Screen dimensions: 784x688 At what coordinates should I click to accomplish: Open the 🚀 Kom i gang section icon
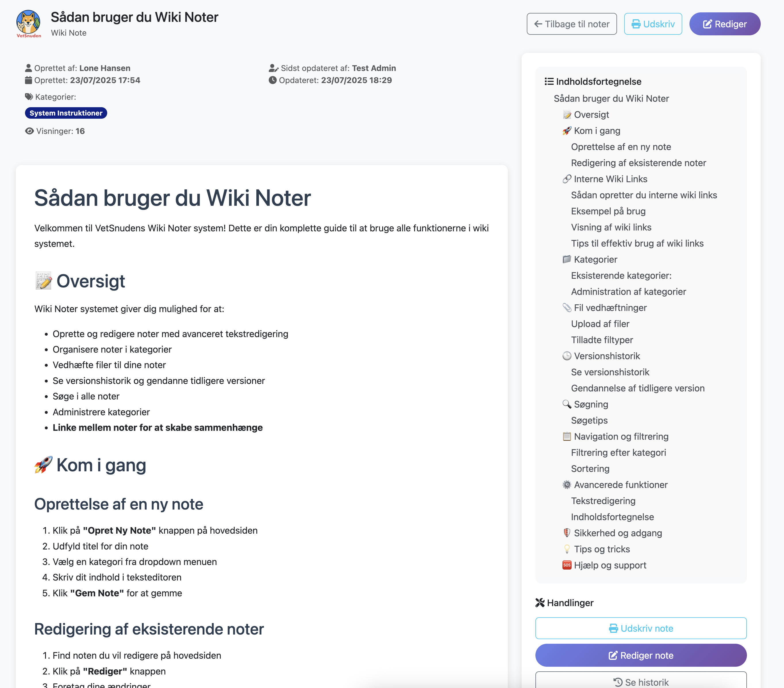(566, 131)
